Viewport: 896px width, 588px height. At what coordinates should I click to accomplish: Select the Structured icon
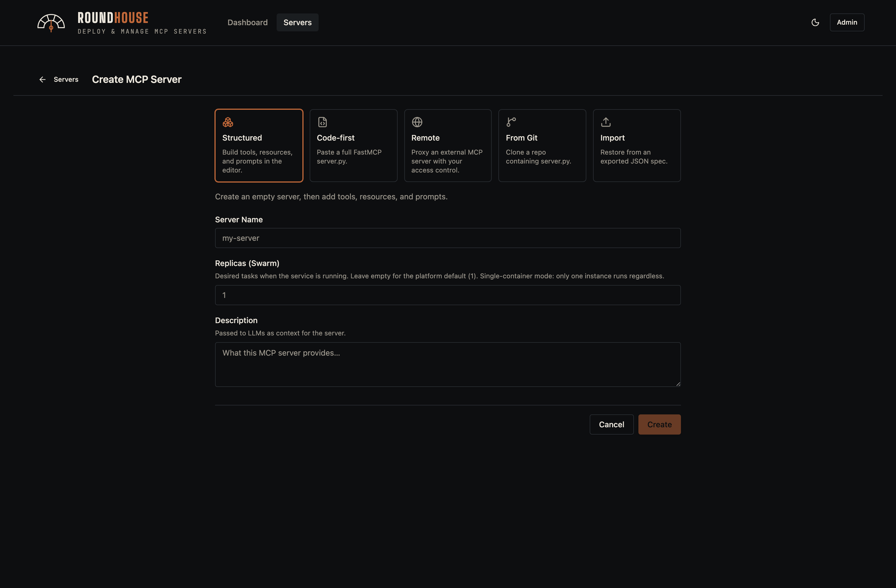(x=228, y=122)
